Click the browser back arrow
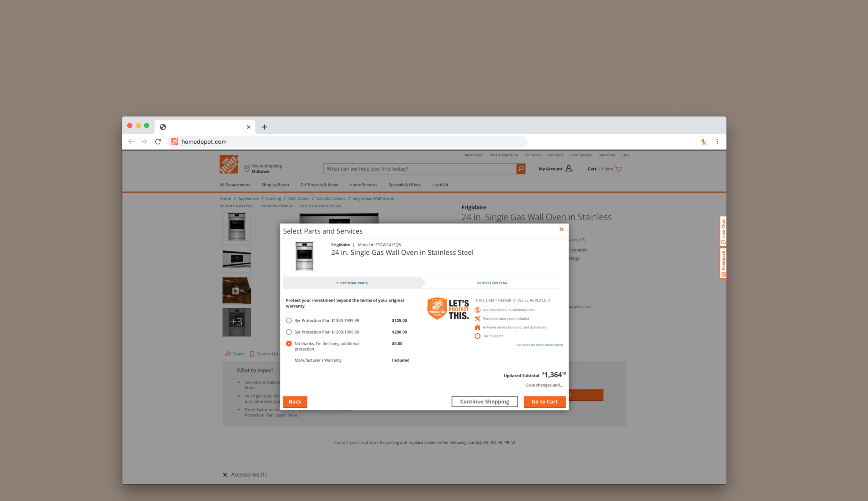 tap(131, 142)
